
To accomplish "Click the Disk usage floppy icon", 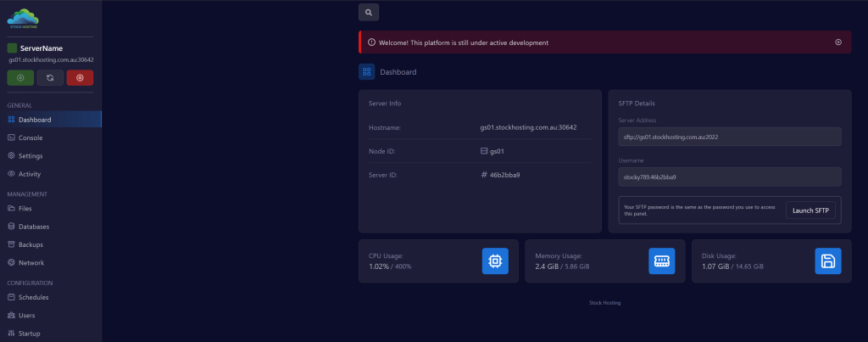I will point(827,261).
